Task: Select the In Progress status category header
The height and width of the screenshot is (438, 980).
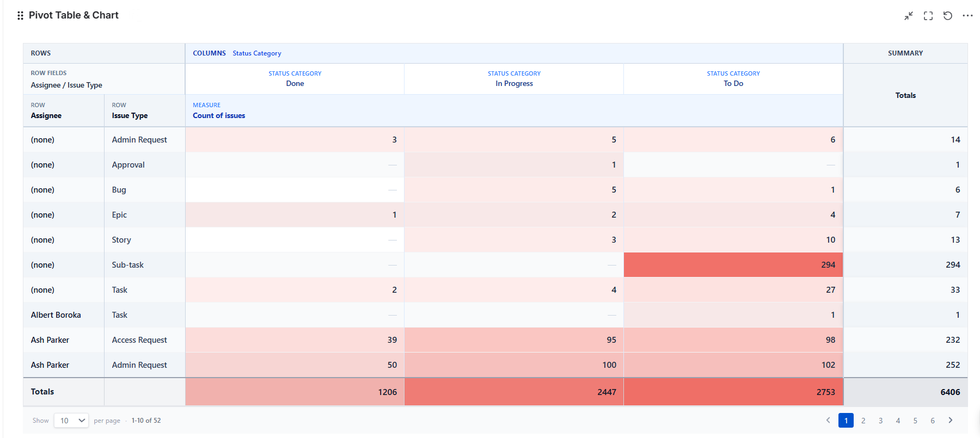Action: pyautogui.click(x=514, y=79)
